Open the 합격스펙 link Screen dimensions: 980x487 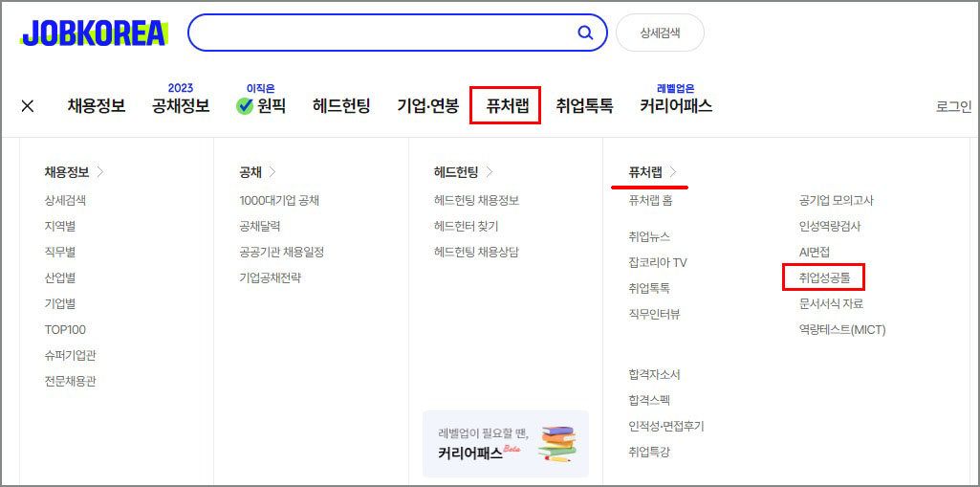pos(649,400)
